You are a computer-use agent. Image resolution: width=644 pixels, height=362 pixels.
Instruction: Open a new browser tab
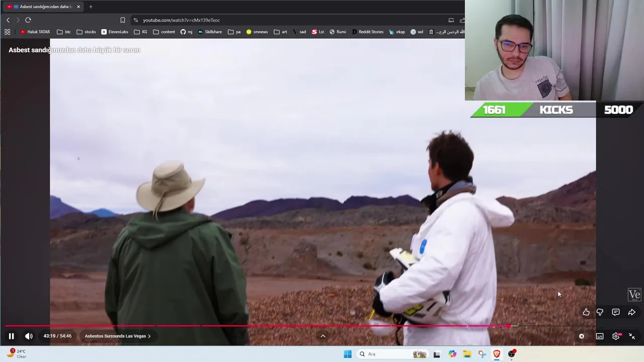click(x=91, y=7)
